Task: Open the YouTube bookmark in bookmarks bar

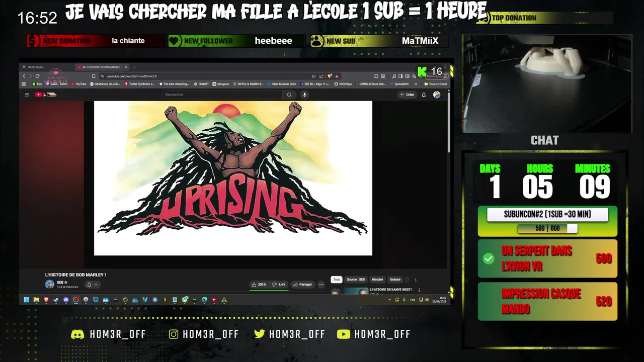Action: pyautogui.click(x=78, y=84)
